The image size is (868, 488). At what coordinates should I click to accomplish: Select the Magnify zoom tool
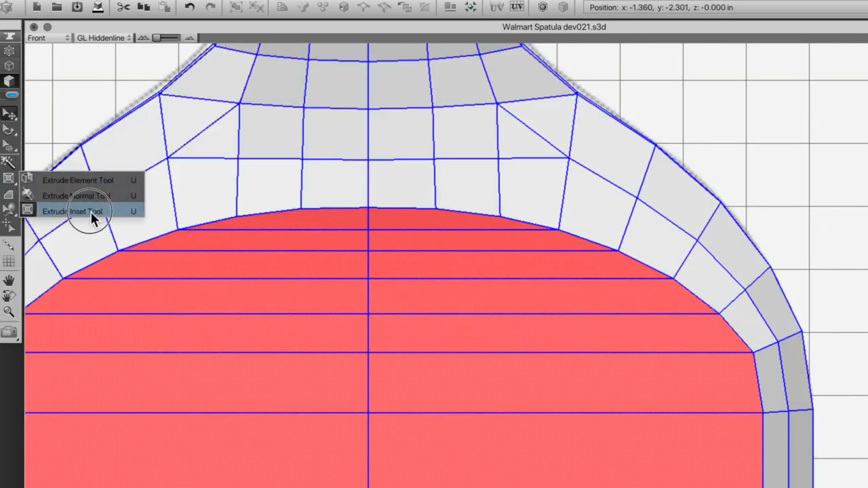click(x=9, y=312)
